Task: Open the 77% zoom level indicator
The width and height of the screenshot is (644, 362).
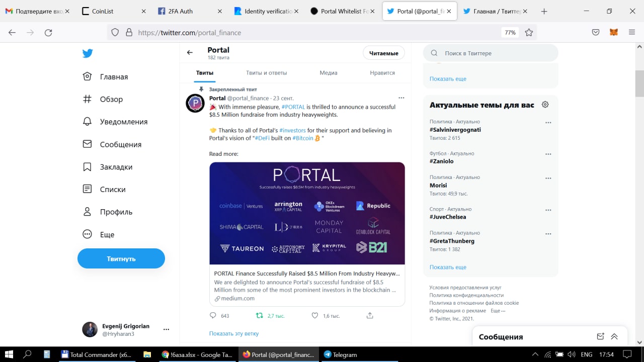Action: (510, 32)
